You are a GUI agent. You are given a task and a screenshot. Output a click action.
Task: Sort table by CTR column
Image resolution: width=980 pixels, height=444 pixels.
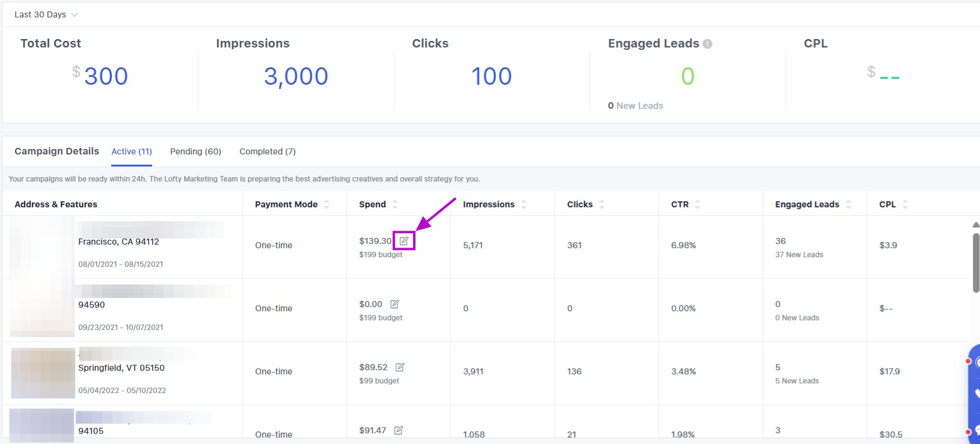click(x=697, y=204)
